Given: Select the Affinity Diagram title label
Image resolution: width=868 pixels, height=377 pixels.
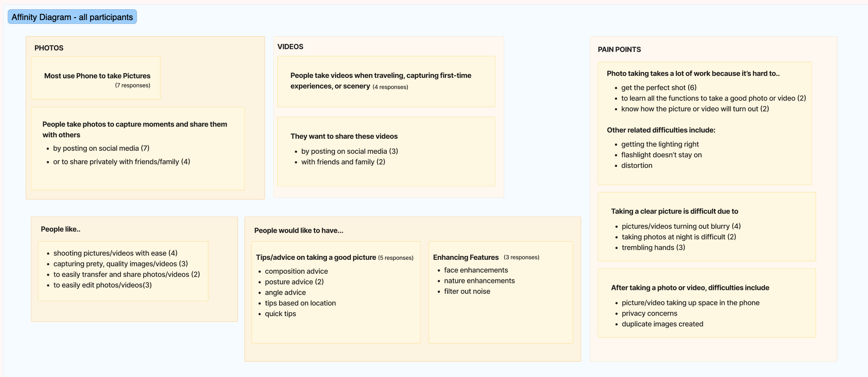Looking at the screenshot, I should click(72, 17).
